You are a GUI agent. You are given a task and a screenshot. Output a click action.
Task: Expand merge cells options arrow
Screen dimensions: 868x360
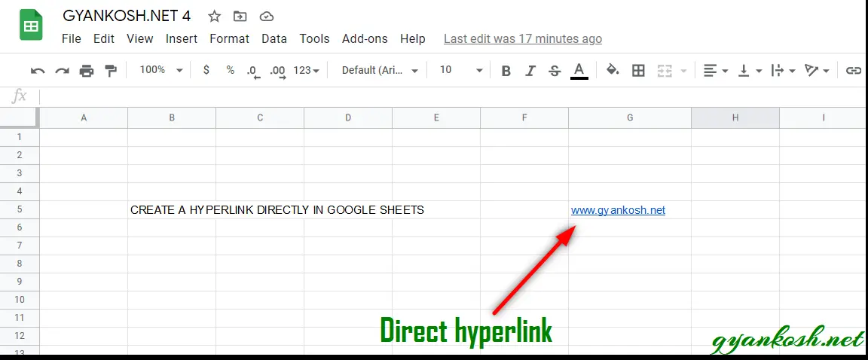click(x=683, y=71)
